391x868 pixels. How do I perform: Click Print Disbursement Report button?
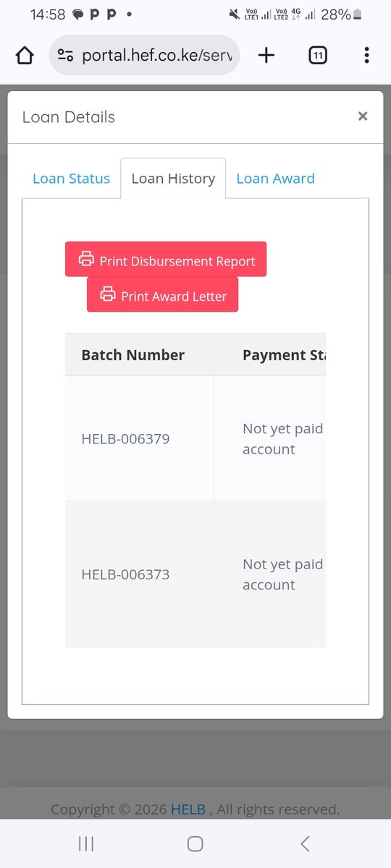pyautogui.click(x=166, y=259)
